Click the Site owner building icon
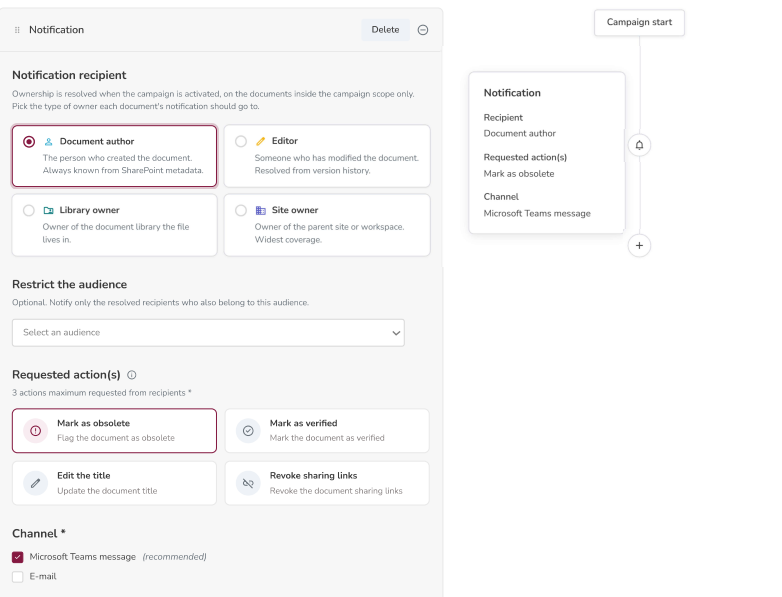782x597 pixels. coord(260,210)
